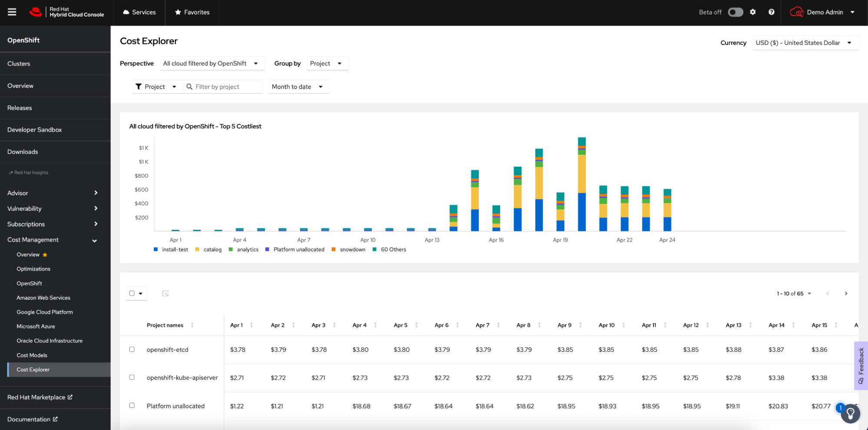The width and height of the screenshot is (868, 430).
Task: Click the Feedback side button
Action: coord(861,366)
